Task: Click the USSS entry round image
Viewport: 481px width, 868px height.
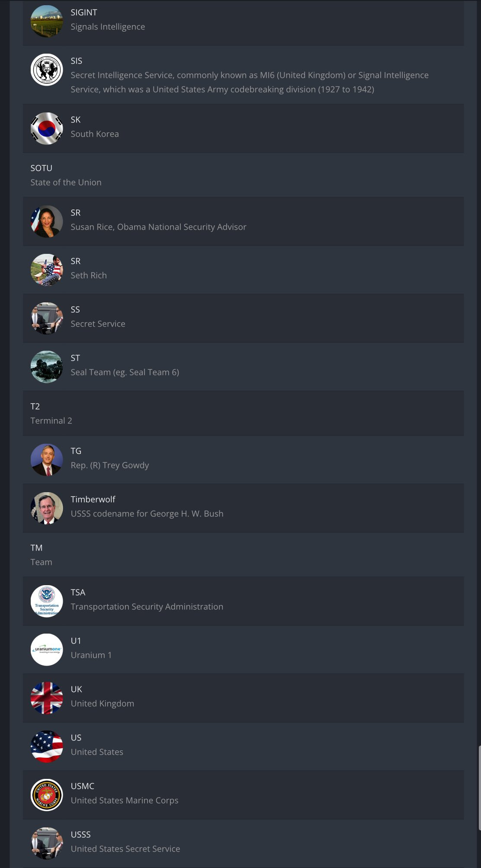Action: pyautogui.click(x=47, y=843)
